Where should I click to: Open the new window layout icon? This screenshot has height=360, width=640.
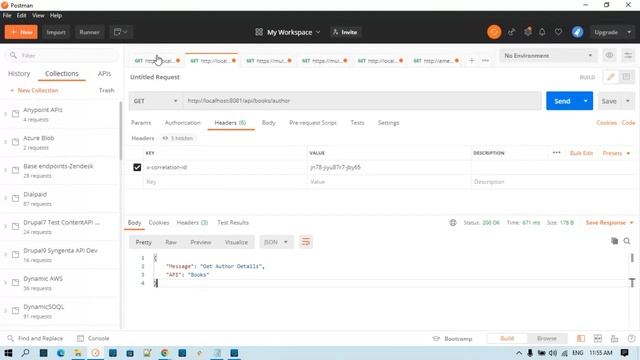(120, 32)
